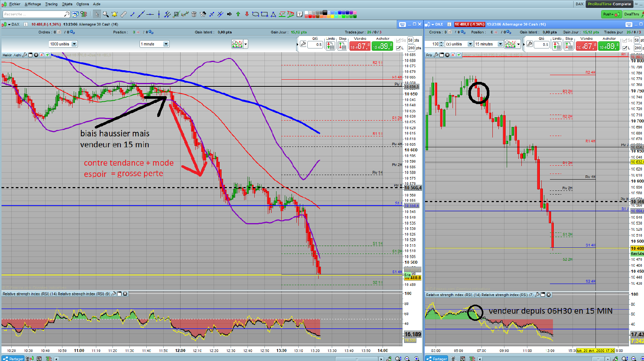
Task: Toggle the Push+ trading mode button
Action: pyautogui.click(x=611, y=14)
